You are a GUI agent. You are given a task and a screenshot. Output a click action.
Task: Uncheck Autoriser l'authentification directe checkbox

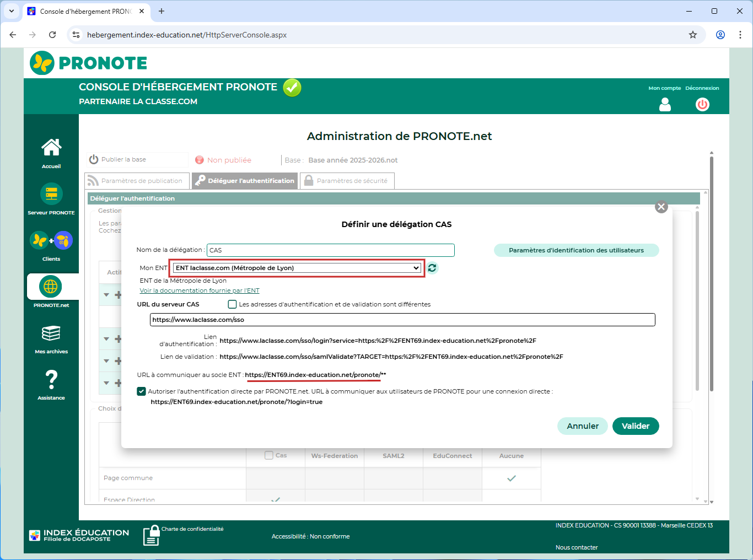click(x=142, y=391)
